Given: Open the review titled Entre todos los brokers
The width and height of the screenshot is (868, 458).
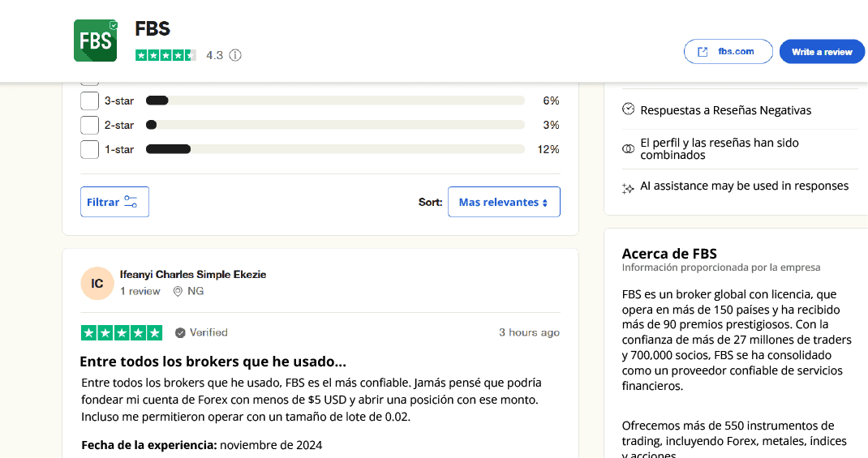Looking at the screenshot, I should [x=213, y=362].
